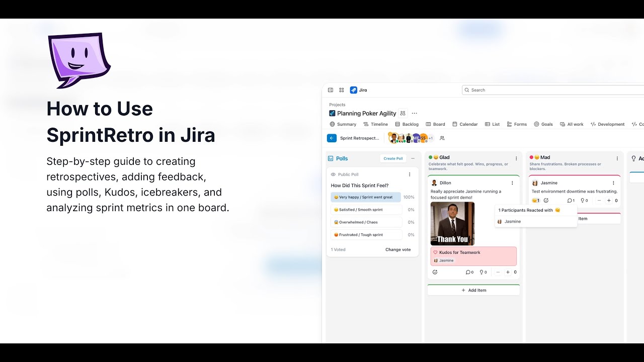Select Very happy / Sprint went great option
The width and height of the screenshot is (644, 362).
[366, 197]
